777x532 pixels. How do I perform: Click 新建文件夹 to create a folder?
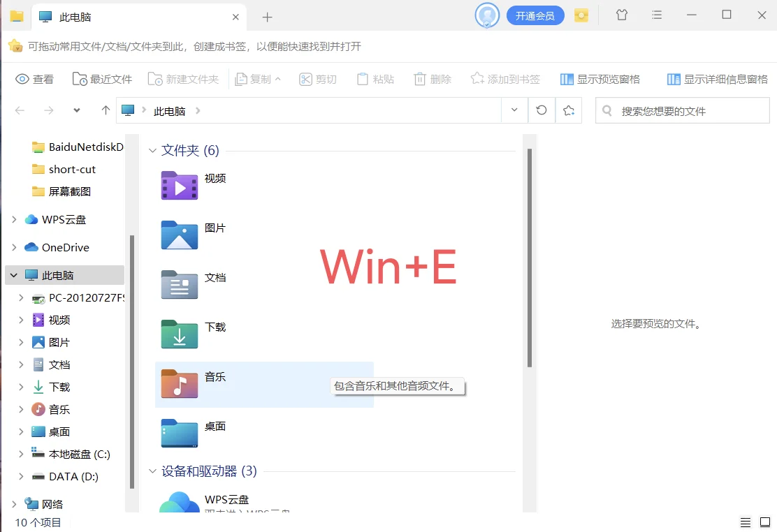[x=183, y=79]
